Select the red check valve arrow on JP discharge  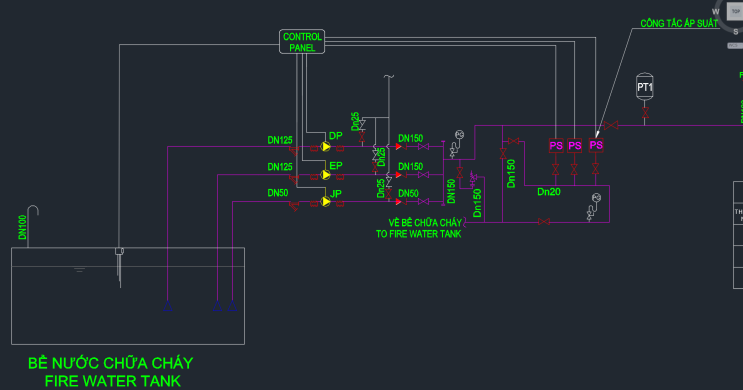pos(399,202)
